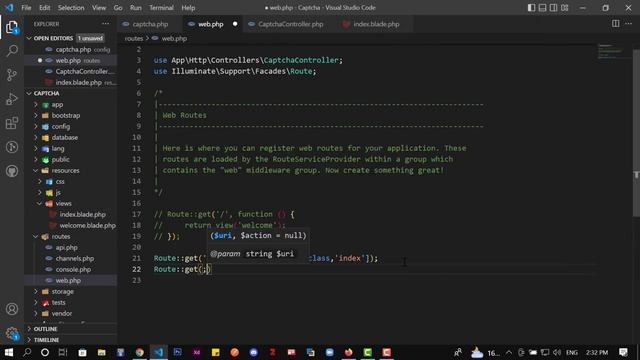Open editor More Actions ellipsis
The height and width of the screenshot is (360, 640).
pyautogui.click(x=629, y=24)
